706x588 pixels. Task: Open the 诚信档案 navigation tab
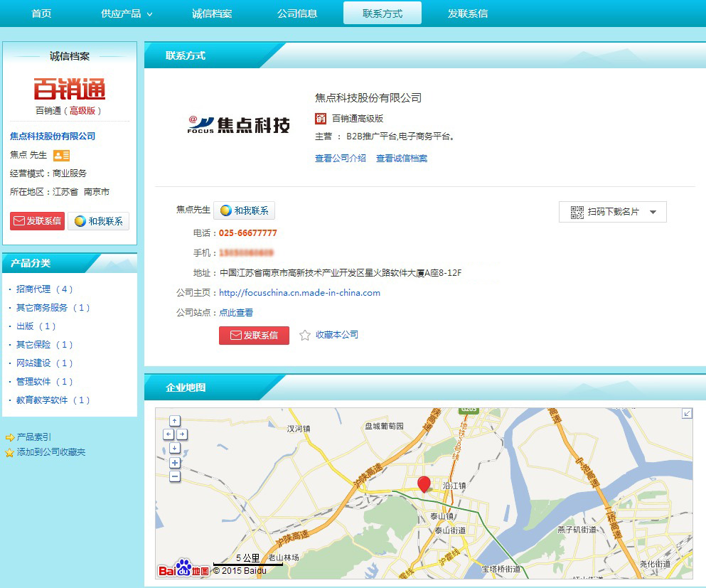tap(212, 14)
